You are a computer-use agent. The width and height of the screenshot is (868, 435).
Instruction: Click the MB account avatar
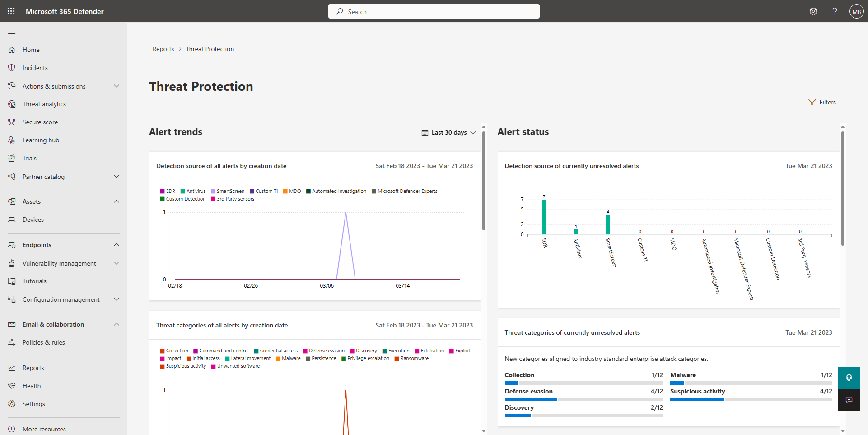click(x=856, y=12)
